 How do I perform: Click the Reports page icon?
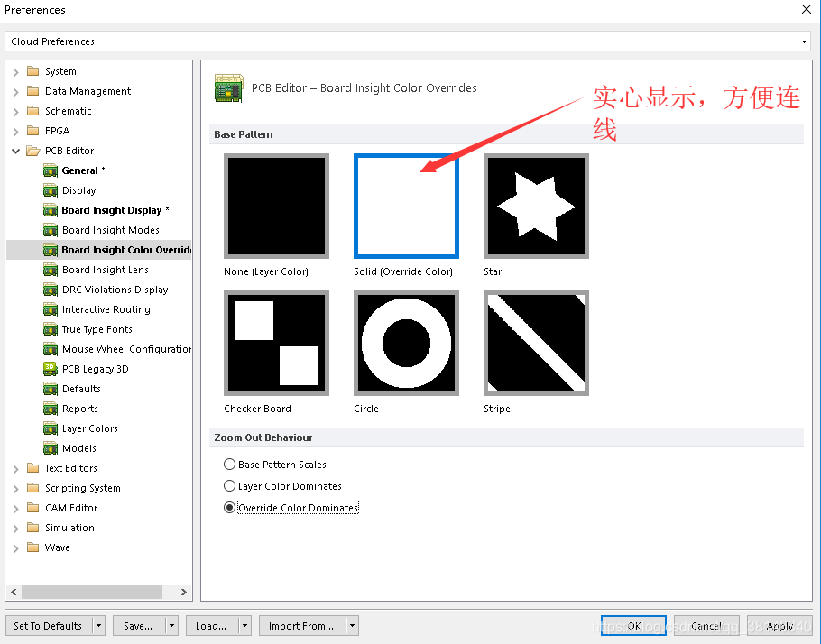(51, 409)
